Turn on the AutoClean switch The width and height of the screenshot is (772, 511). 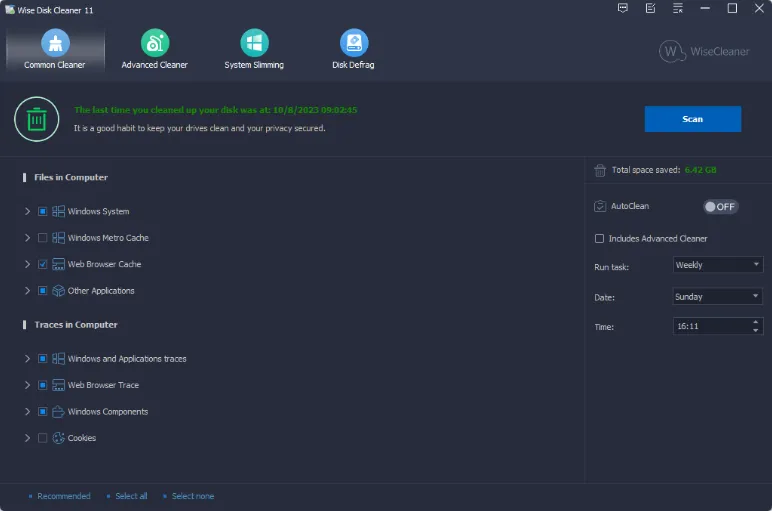coord(721,207)
